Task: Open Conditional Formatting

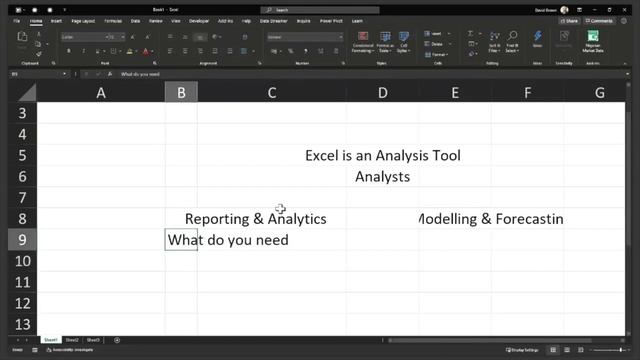Action: pyautogui.click(x=362, y=42)
